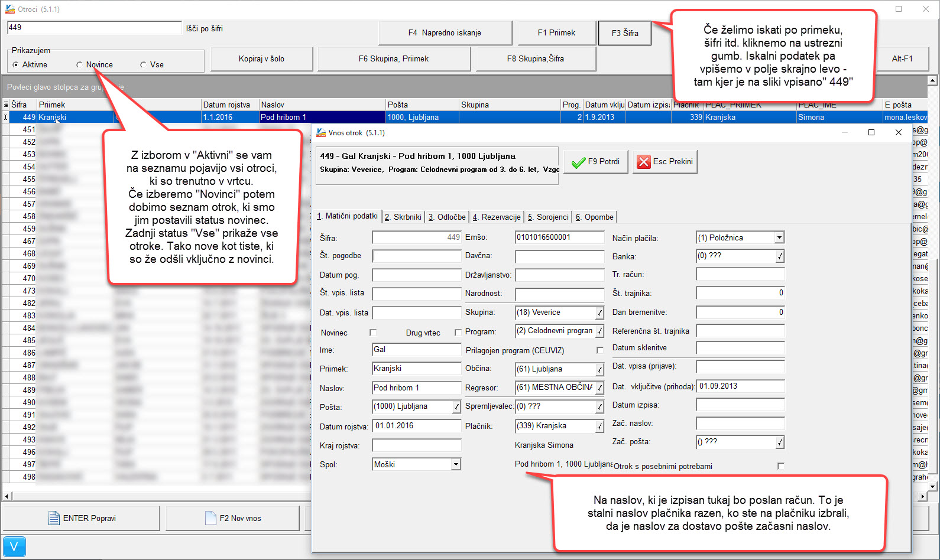
Task: Click the green checkmark F9 Potrdi icon
Action: (x=578, y=162)
